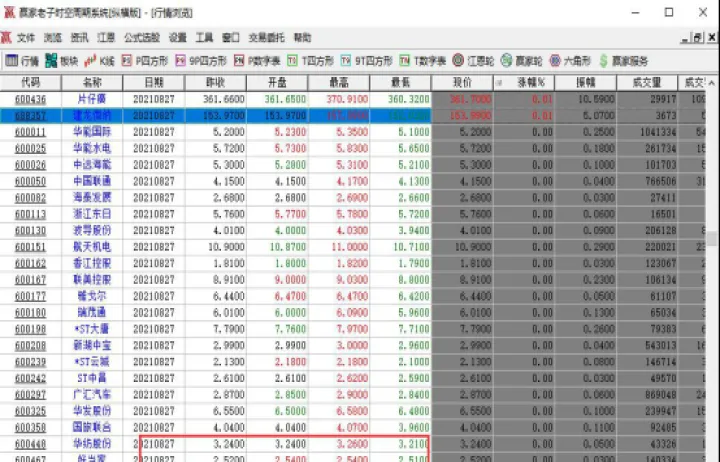Open stock code 600050 link
Viewport: 720px width, 462px height.
coord(30,181)
